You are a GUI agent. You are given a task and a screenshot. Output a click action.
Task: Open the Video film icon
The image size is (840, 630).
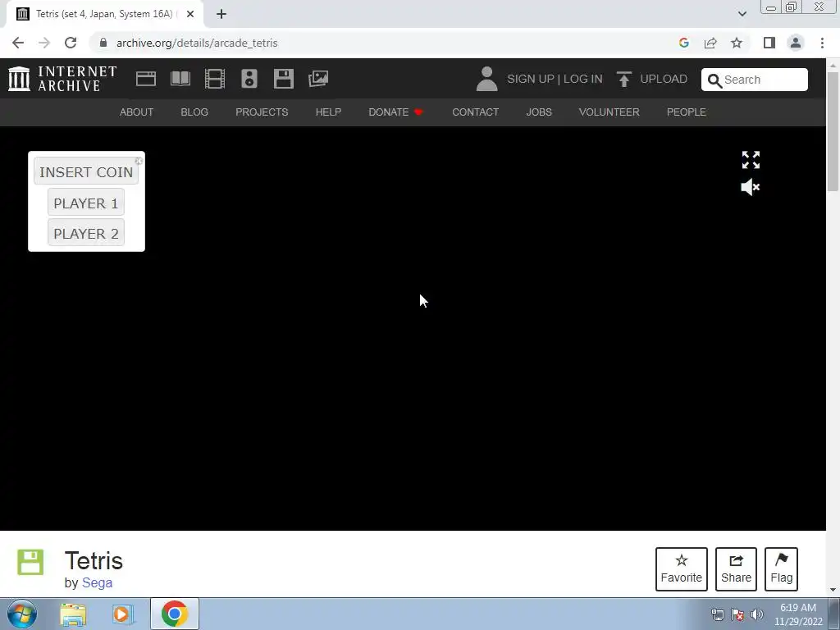(215, 79)
